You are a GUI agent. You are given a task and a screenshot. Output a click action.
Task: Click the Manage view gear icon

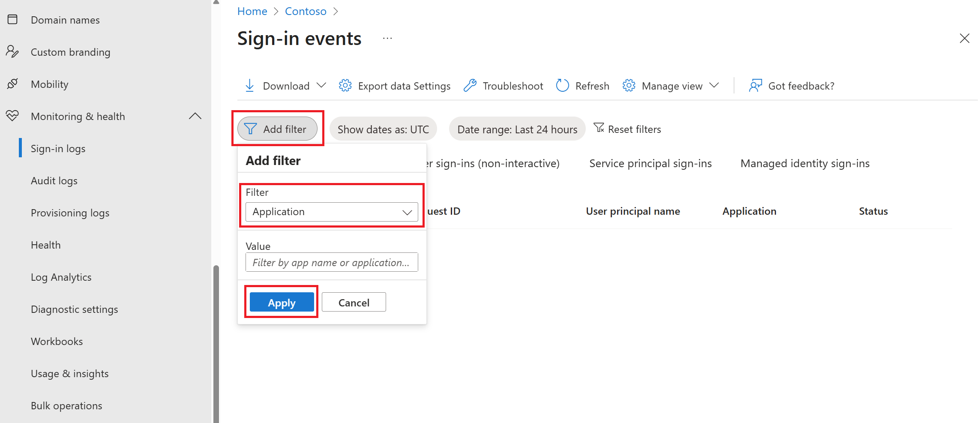pyautogui.click(x=629, y=86)
